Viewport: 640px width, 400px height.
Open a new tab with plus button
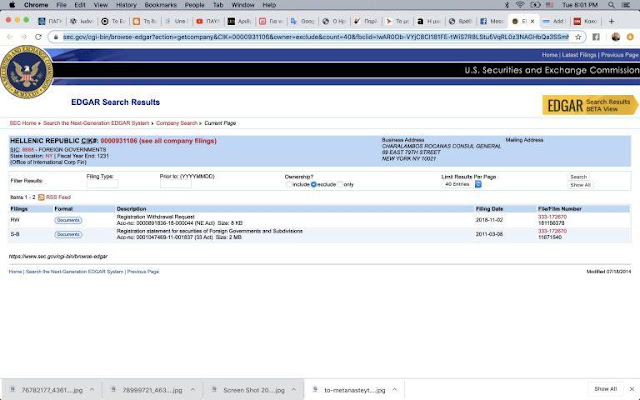point(611,21)
